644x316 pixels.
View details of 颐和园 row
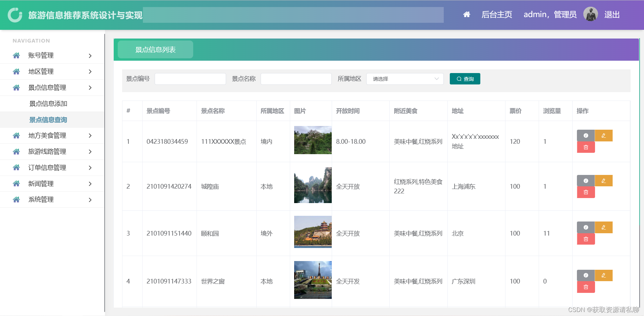point(586,227)
